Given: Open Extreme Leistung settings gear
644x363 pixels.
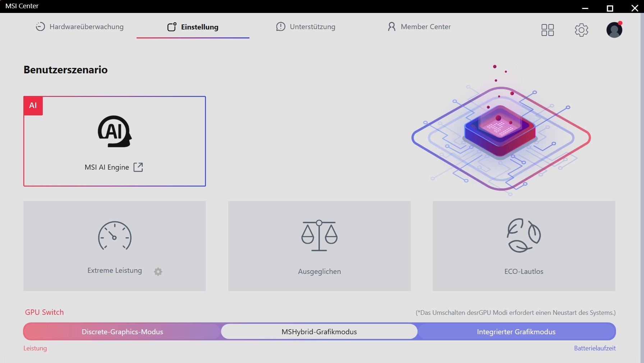Looking at the screenshot, I should 158,271.
